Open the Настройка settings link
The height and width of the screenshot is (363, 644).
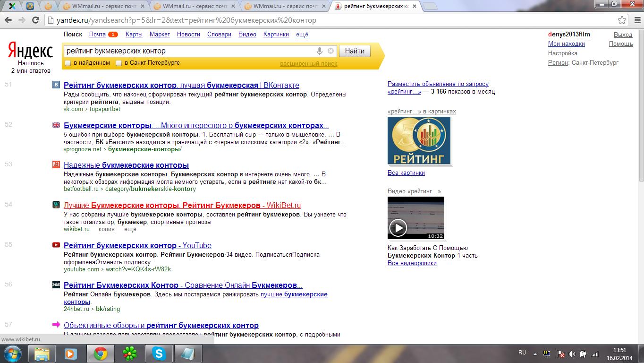point(563,53)
